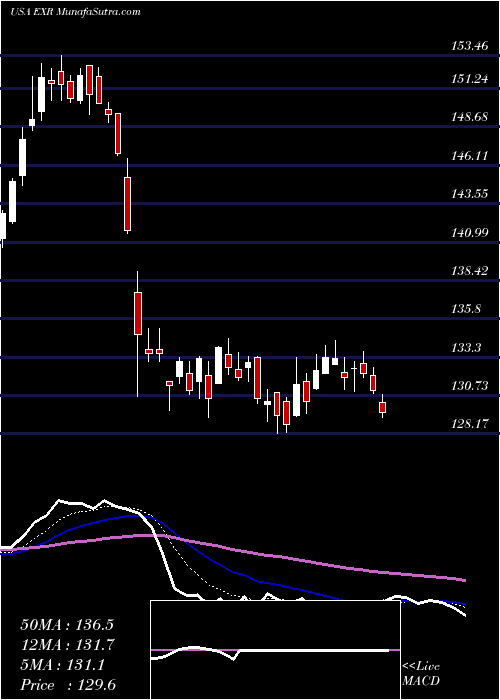This screenshot has width=500, height=700.
Task: Click the 148.68 price axis label
Action: [469, 117]
